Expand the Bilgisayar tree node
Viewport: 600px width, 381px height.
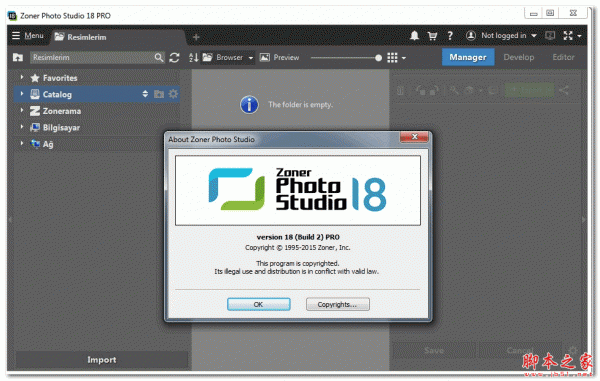click(22, 127)
